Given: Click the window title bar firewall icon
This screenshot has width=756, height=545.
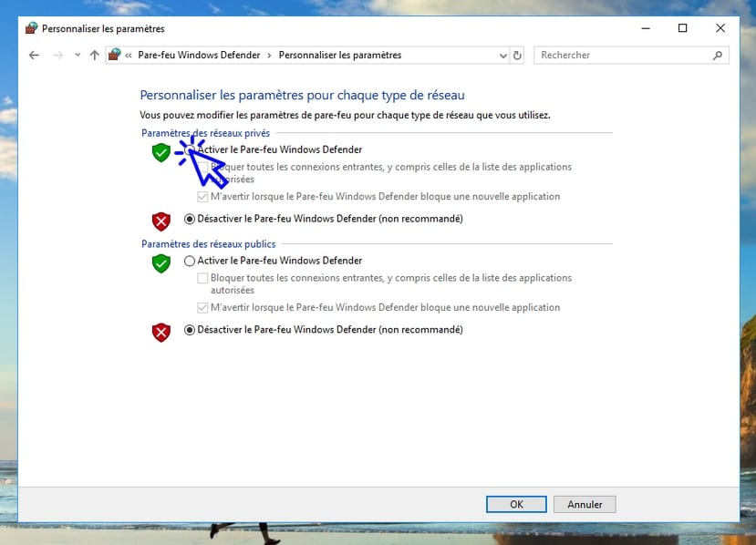Looking at the screenshot, I should click(31, 28).
